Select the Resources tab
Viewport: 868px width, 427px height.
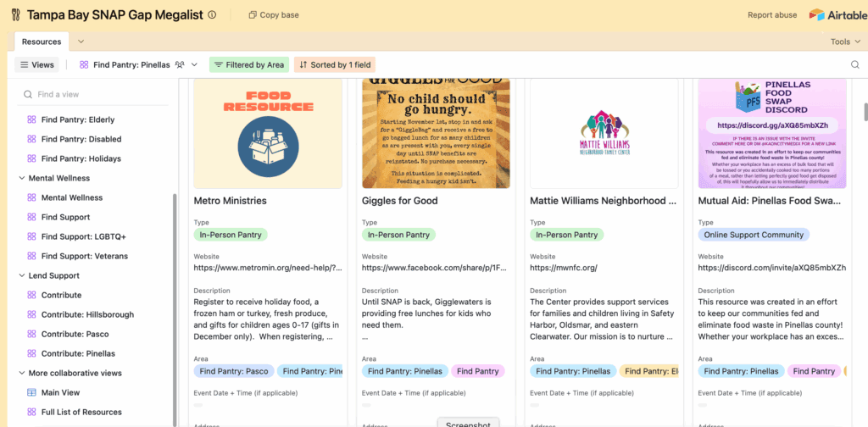pos(42,42)
